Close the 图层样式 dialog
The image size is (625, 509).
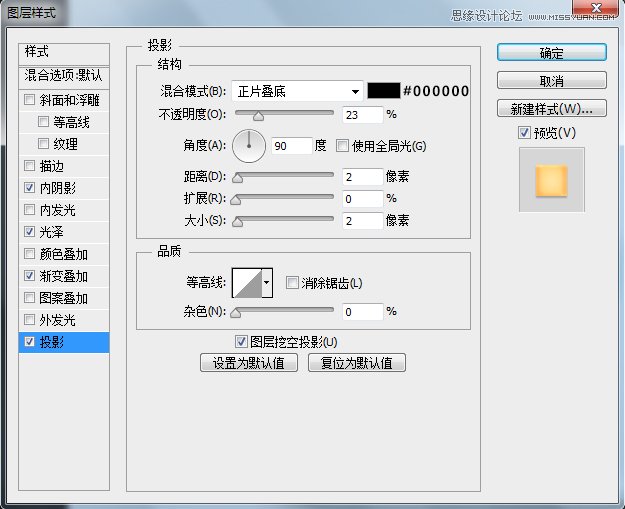point(596,8)
